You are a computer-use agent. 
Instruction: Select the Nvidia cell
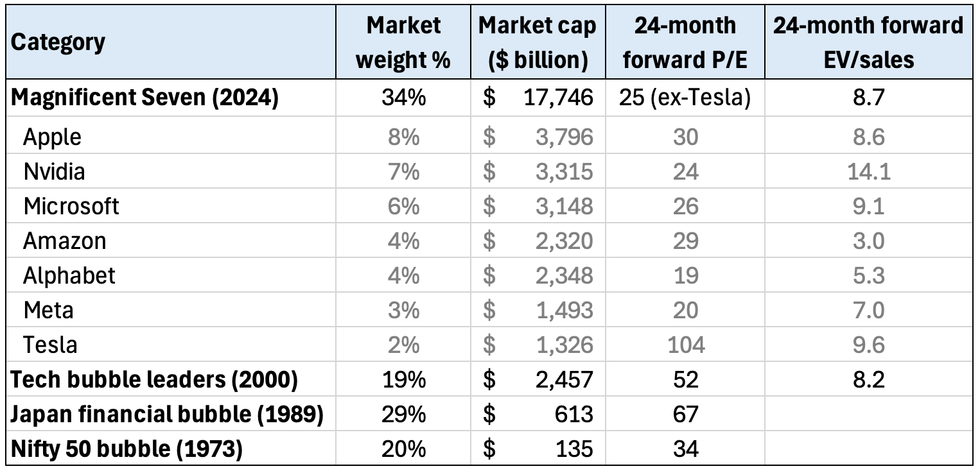pos(54,171)
